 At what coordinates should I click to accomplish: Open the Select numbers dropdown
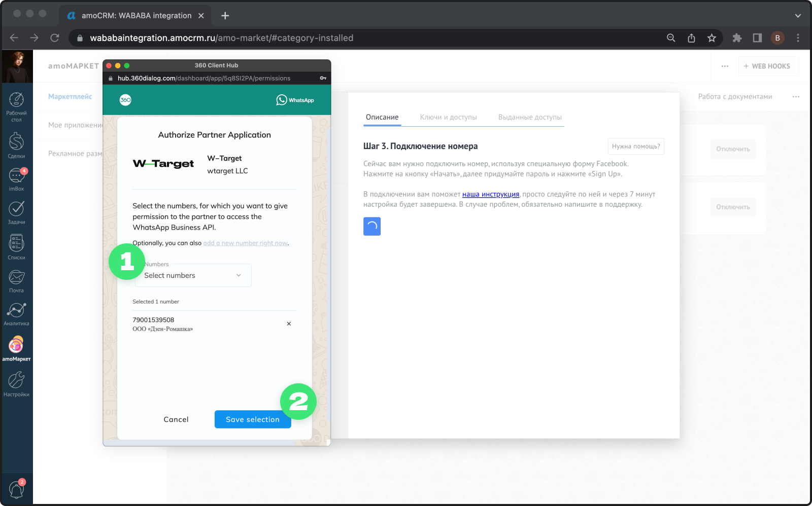click(x=193, y=275)
